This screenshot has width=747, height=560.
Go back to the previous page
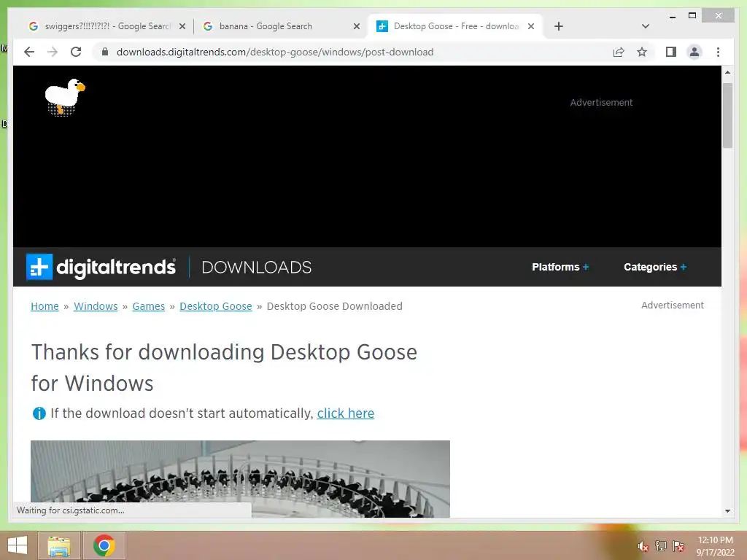coord(29,52)
